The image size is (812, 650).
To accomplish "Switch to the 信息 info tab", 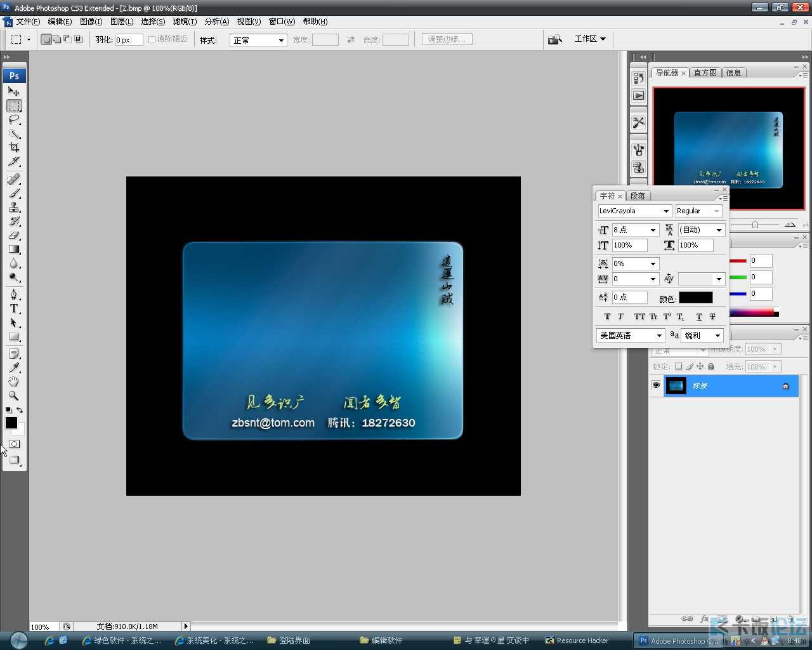I will (733, 73).
